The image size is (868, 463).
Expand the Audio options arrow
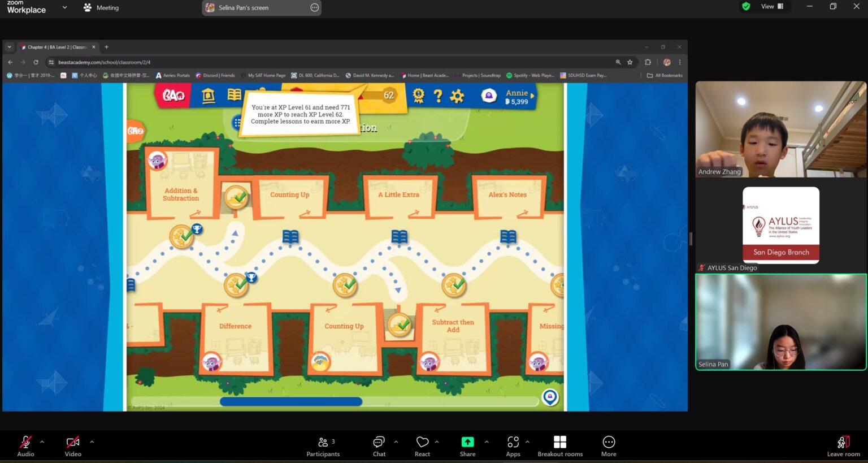tap(42, 442)
